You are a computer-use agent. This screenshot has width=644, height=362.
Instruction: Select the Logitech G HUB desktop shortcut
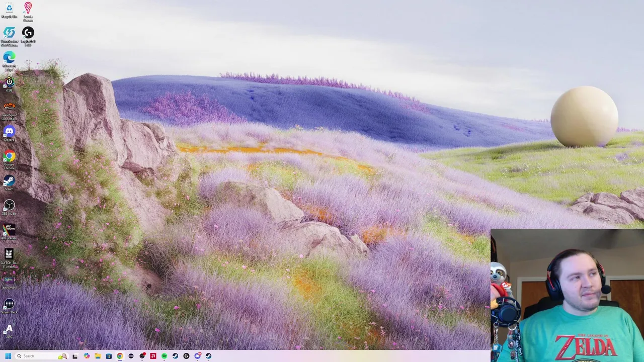pos(28,37)
